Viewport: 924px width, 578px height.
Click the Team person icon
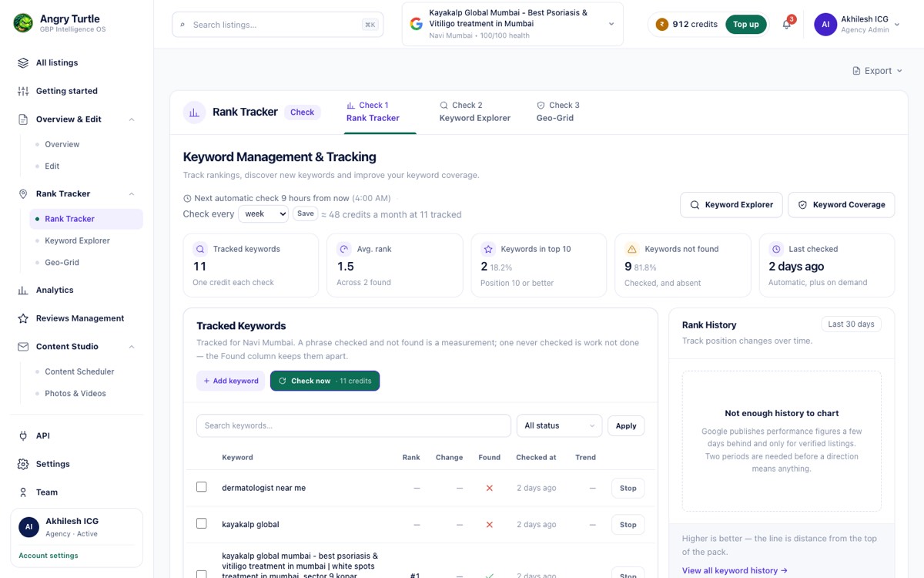[x=23, y=492]
